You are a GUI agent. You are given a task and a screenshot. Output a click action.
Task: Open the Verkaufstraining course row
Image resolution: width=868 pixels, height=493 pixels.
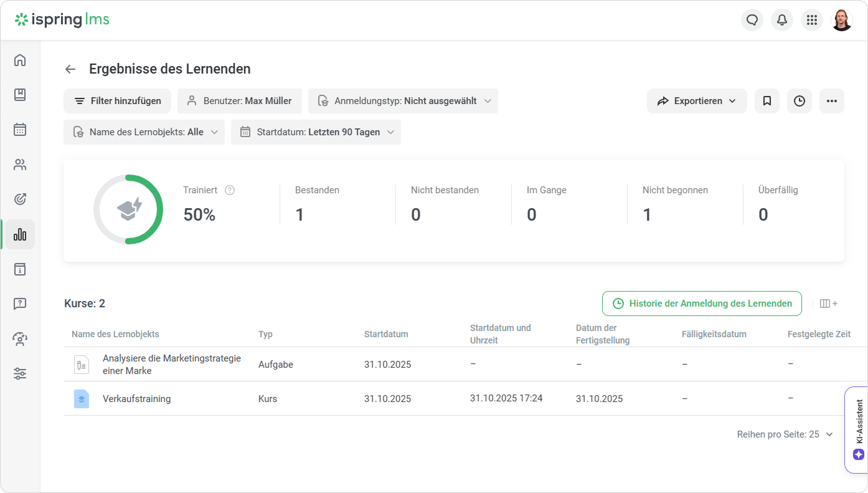136,399
